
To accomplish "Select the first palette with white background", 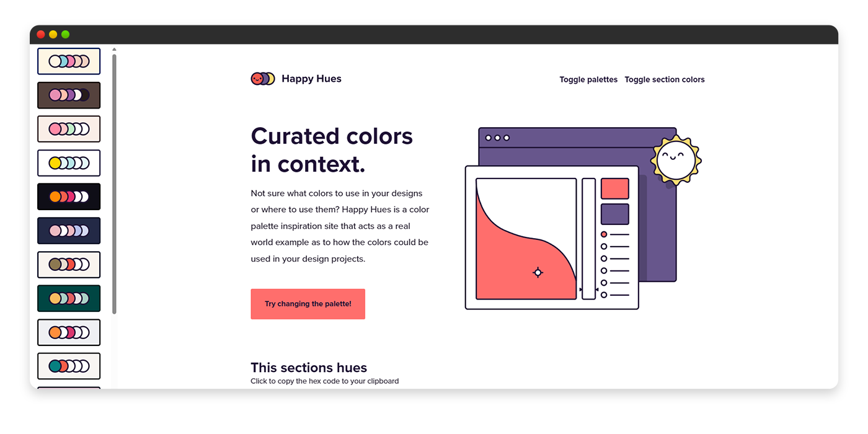I will (x=69, y=61).
